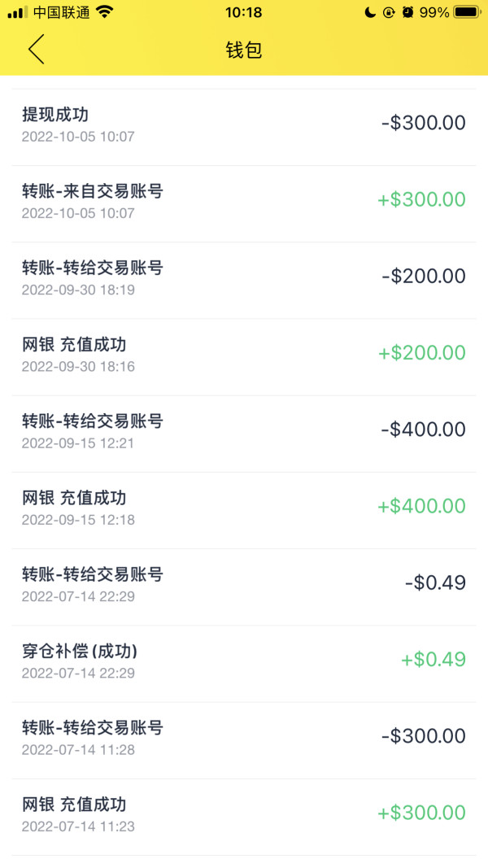Open the 转账-来自交易账号 +$300.00 entry
Image resolution: width=488 pixels, height=868 pixels.
[x=244, y=200]
